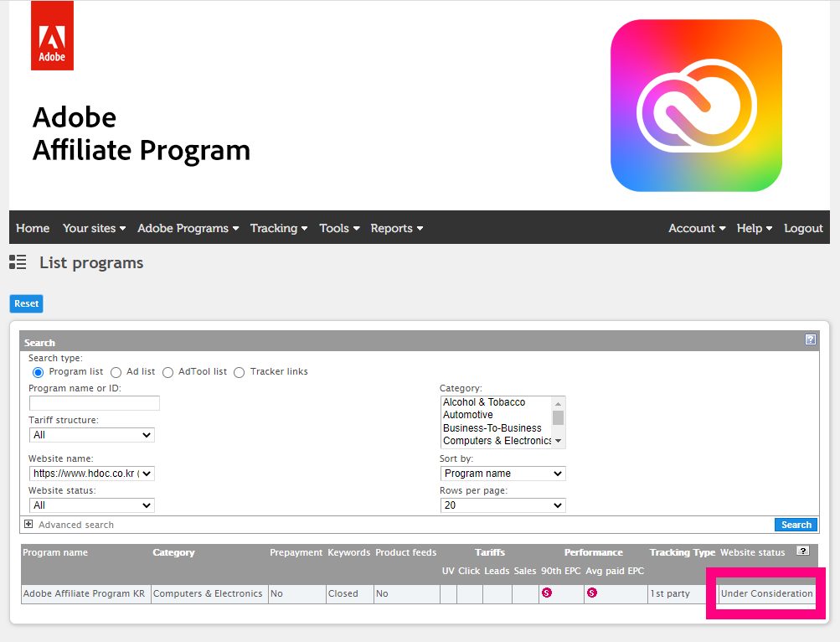The width and height of the screenshot is (840, 642).
Task: Click Category list scroll down arrow
Action: [559, 441]
